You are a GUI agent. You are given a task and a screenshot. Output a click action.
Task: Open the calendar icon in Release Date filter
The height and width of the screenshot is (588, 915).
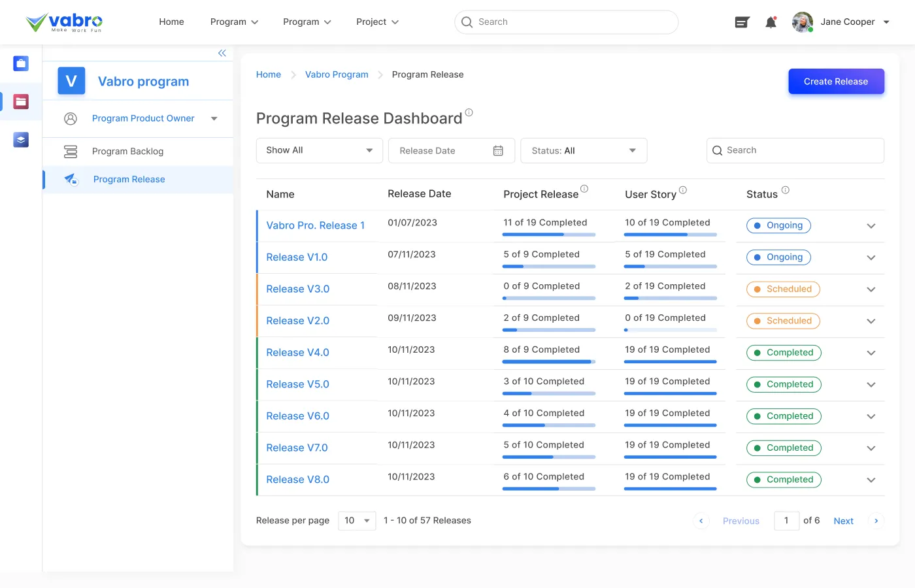[x=498, y=150]
